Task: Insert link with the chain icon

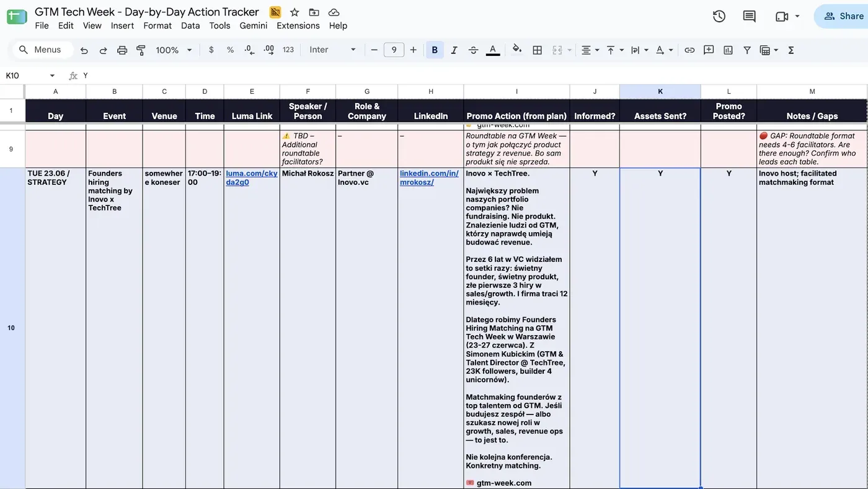Action: (x=689, y=50)
